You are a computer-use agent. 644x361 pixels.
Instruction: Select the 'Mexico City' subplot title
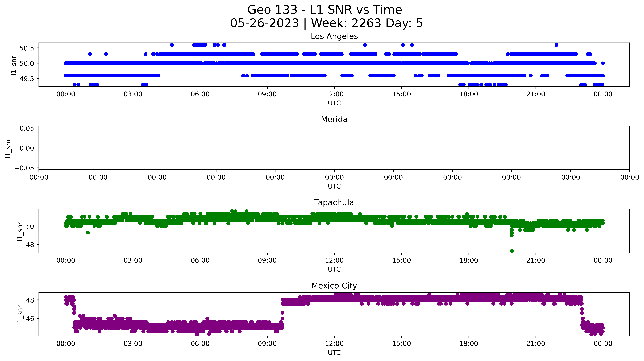click(x=334, y=286)
